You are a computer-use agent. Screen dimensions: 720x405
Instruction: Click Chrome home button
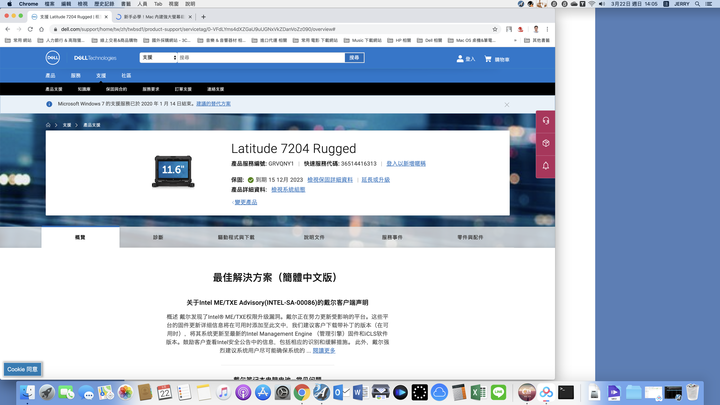[x=41, y=29]
